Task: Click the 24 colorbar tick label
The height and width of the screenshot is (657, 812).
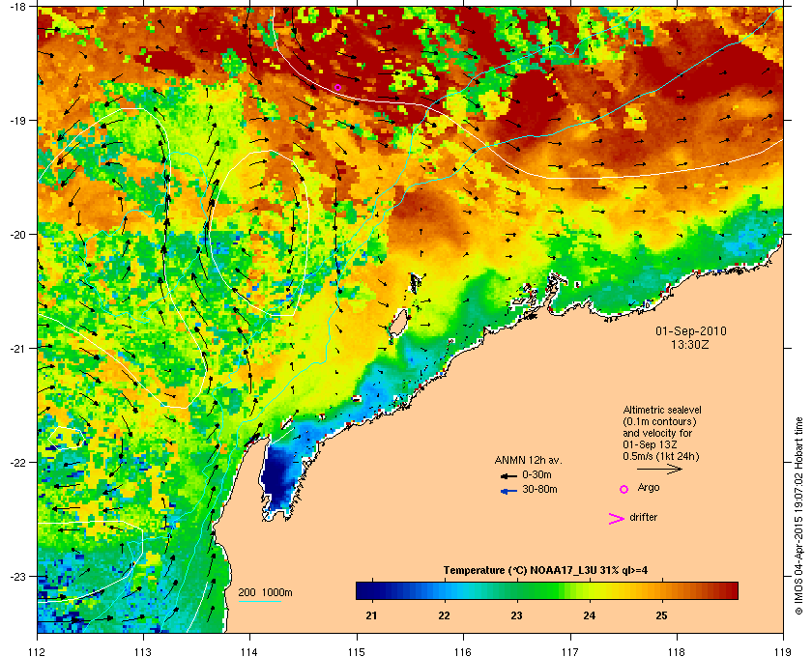Action: point(589,616)
